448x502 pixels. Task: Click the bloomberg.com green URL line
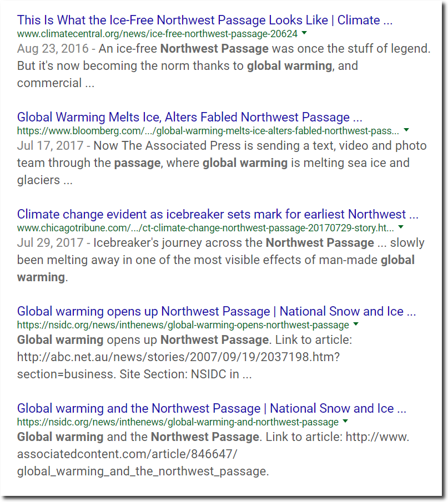click(x=208, y=130)
